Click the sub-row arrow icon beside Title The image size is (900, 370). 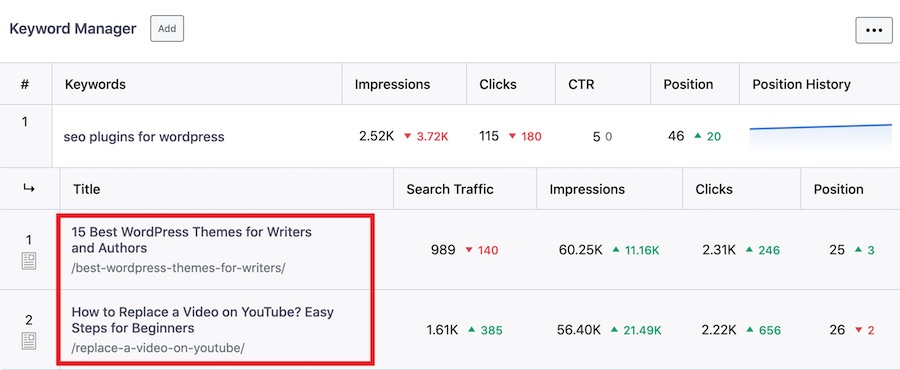tap(29, 188)
